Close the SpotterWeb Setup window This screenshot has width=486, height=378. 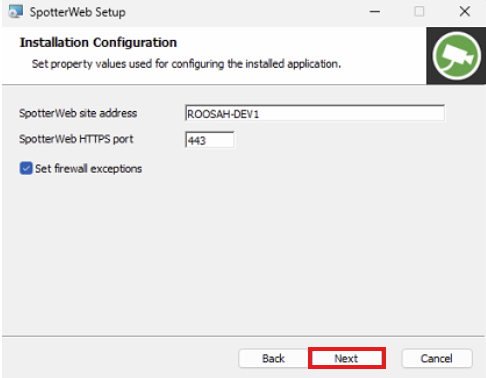(x=465, y=12)
